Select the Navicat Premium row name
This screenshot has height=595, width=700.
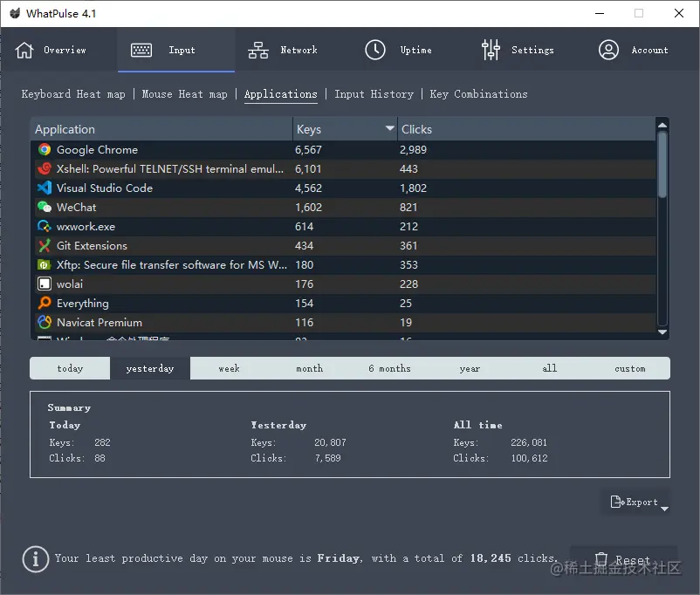(x=100, y=322)
